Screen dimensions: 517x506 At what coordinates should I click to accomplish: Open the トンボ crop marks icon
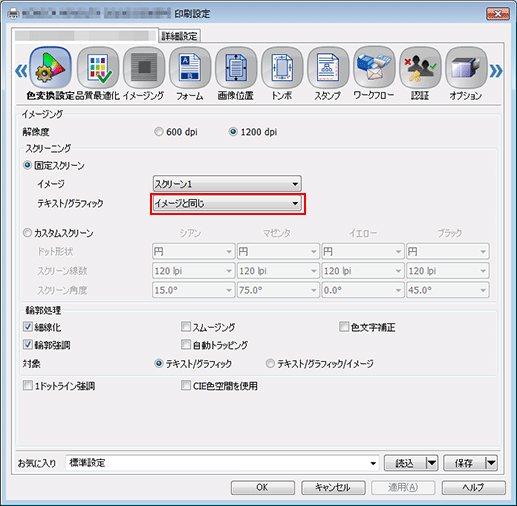coord(282,68)
